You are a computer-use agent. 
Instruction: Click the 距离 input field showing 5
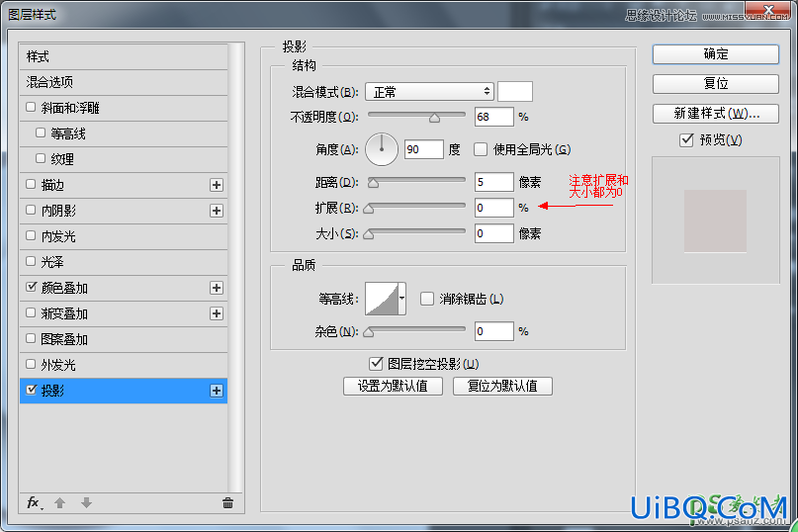point(493,182)
